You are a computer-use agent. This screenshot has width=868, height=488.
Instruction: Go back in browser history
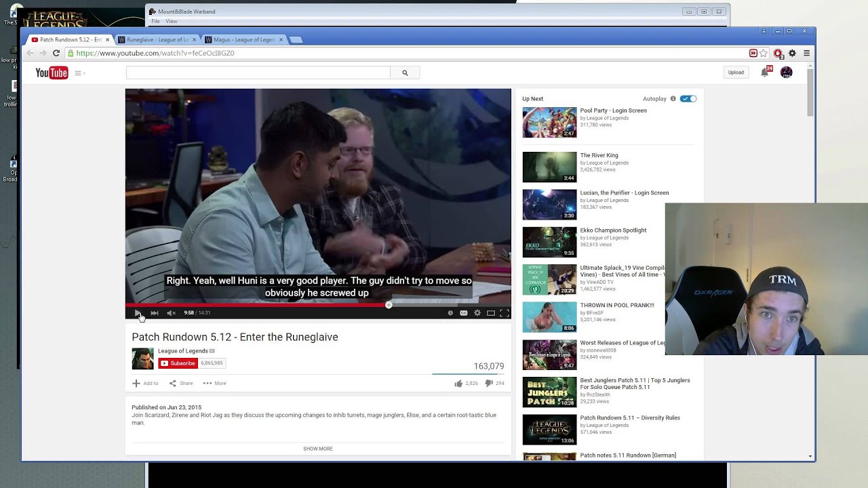point(30,53)
